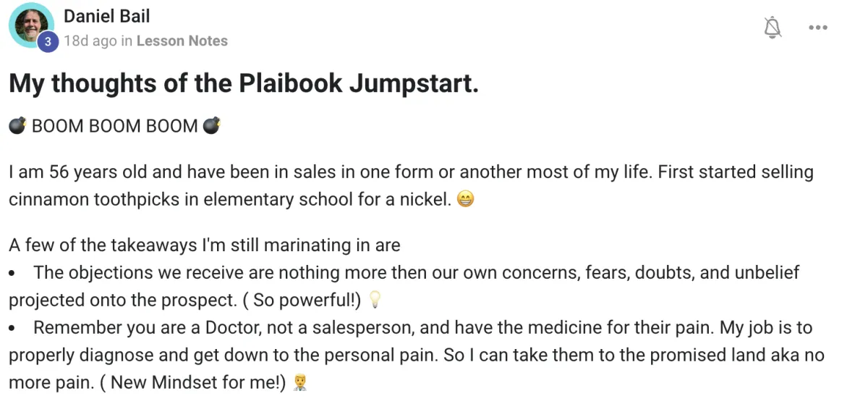Click the lightbulb emoji after So powerful
The height and width of the screenshot is (412, 868).
coord(374,299)
